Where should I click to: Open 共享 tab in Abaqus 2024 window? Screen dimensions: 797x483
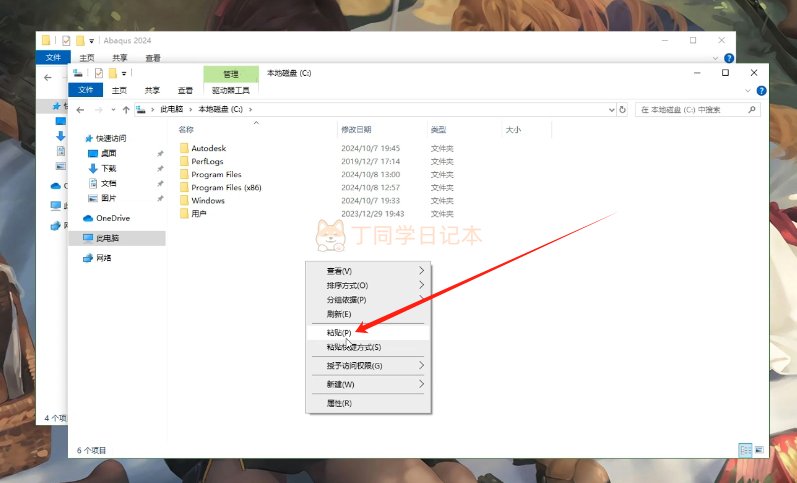(x=120, y=58)
